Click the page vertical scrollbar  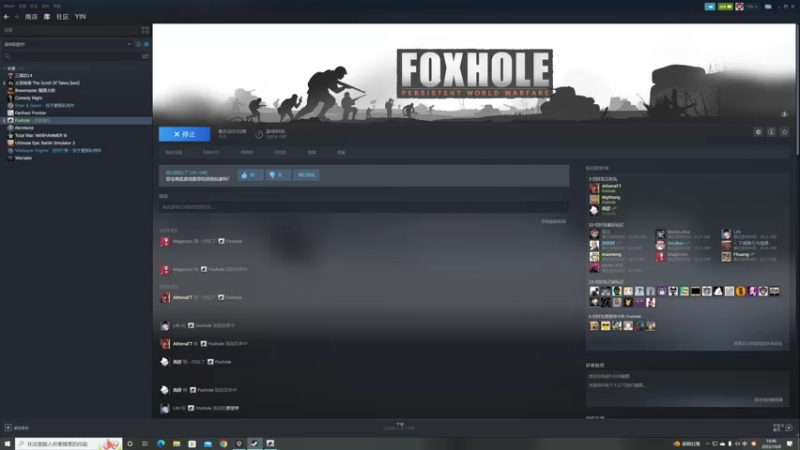click(x=797, y=89)
